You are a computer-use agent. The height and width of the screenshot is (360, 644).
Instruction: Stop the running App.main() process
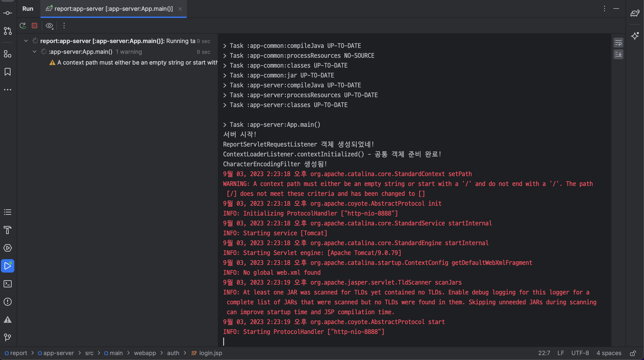click(x=35, y=26)
